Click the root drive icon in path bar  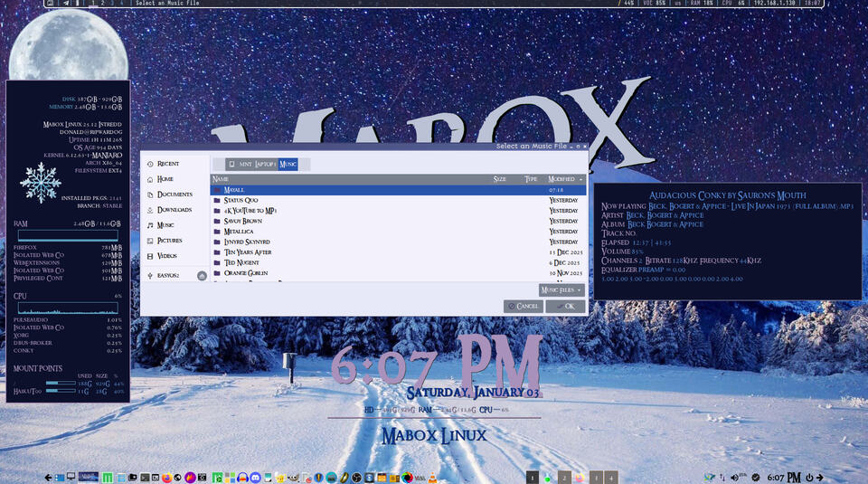[x=231, y=164]
